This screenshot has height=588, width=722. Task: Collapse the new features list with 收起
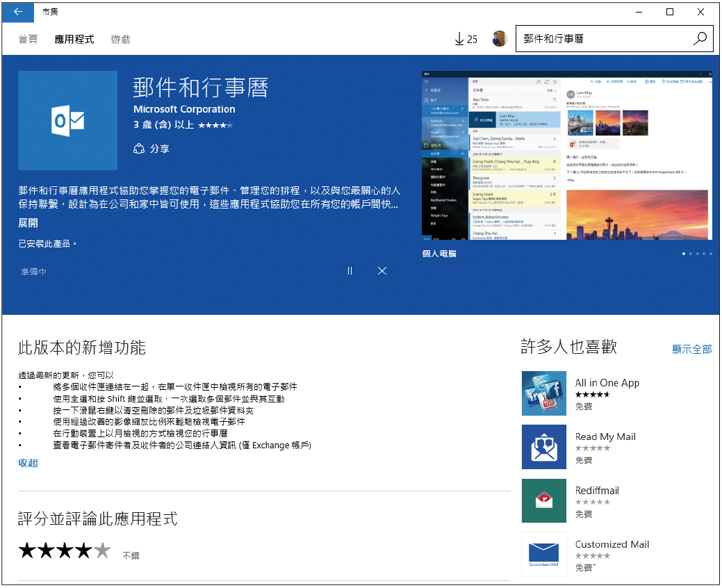point(28,463)
